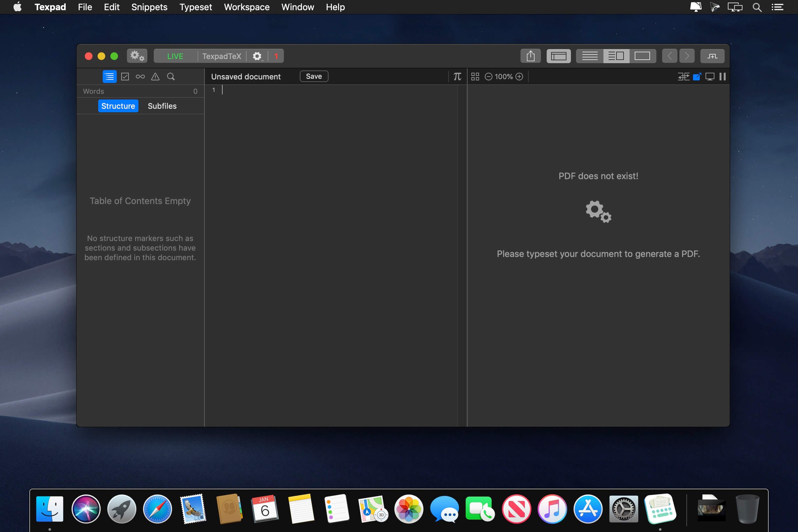
Task: Zoom in the PDF with the plus control
Action: 519,76
